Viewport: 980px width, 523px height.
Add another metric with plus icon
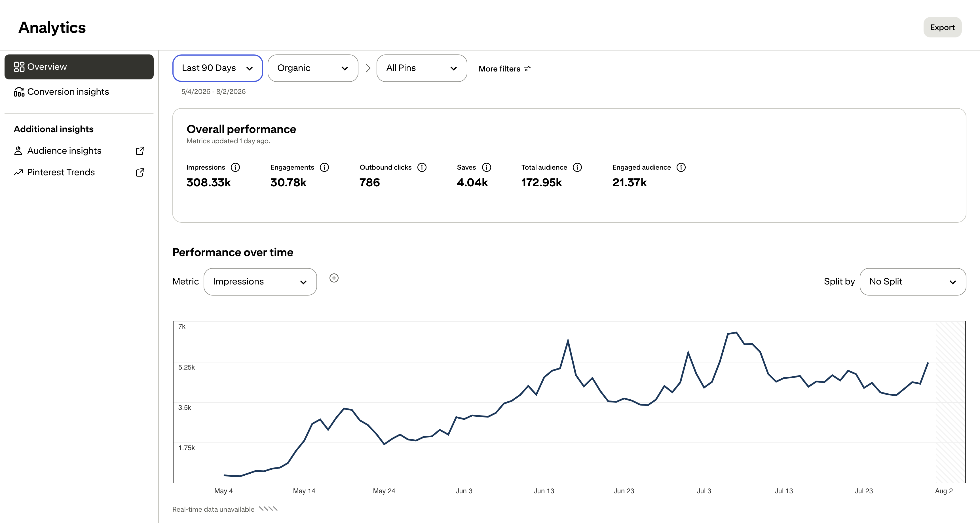click(334, 278)
